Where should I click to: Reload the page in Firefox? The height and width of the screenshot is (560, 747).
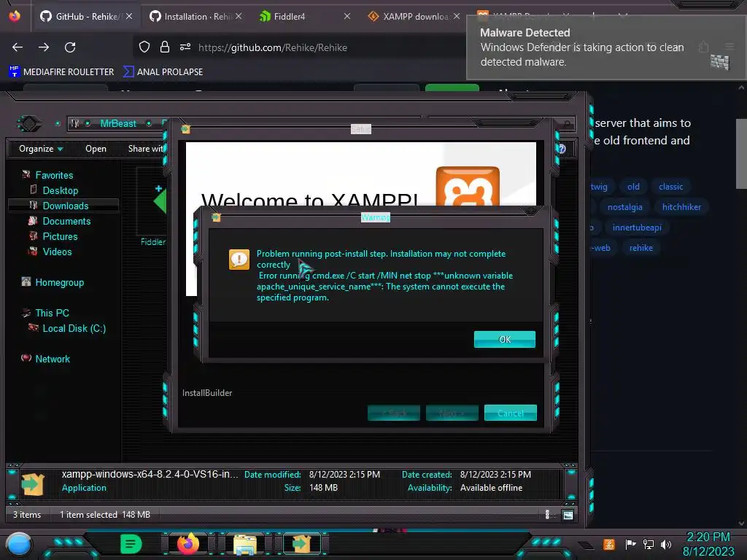tap(70, 47)
